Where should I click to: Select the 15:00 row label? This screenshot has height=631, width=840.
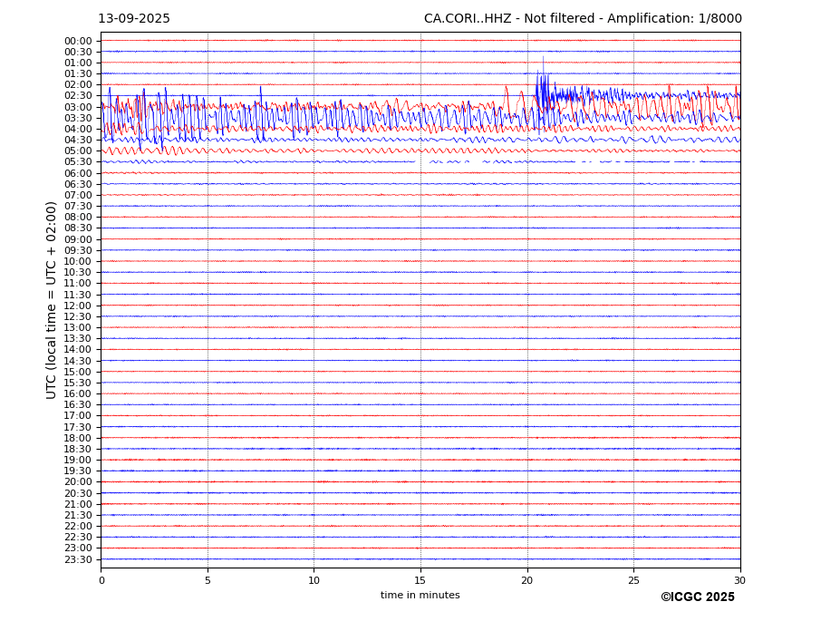click(78, 372)
